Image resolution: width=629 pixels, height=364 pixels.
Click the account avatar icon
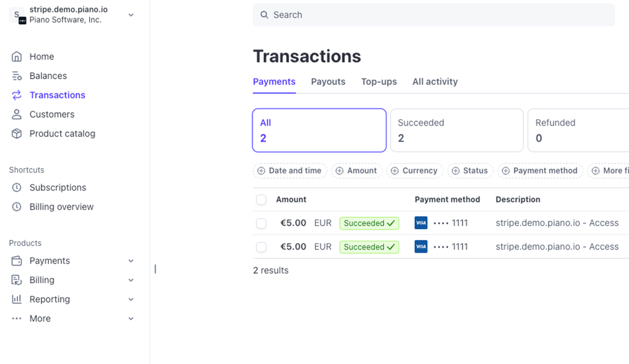click(x=17, y=15)
